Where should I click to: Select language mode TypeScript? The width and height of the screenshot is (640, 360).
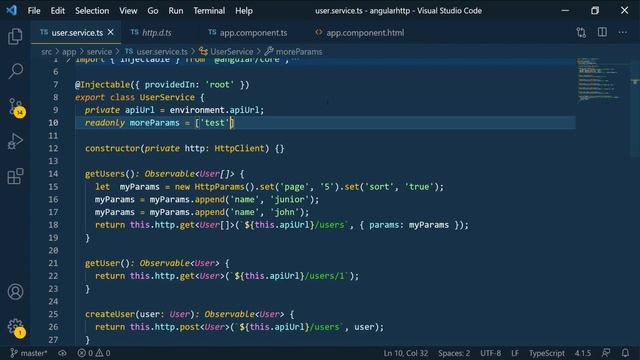point(547,353)
